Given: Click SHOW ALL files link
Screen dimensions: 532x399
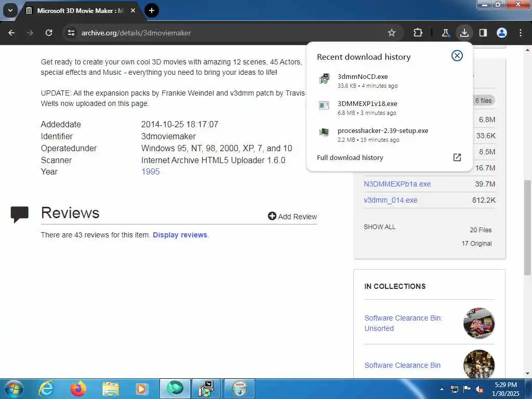Looking at the screenshot, I should click(379, 227).
